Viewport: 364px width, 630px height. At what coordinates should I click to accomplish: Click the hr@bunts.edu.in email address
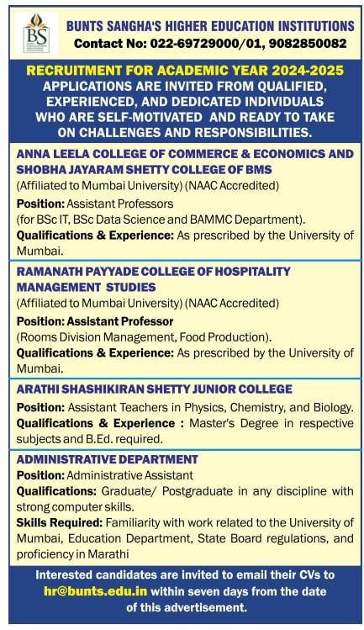click(96, 591)
